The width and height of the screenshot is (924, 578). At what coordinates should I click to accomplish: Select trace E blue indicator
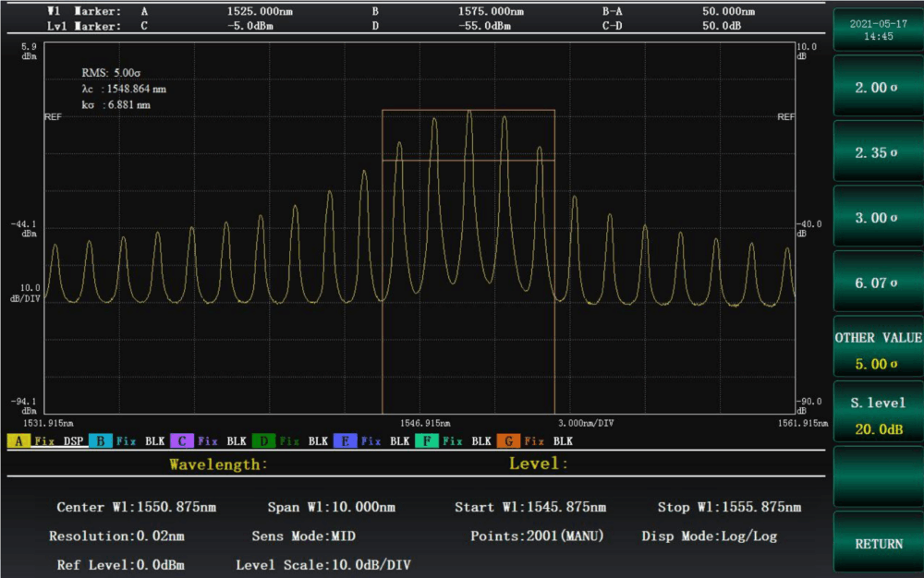click(x=344, y=441)
